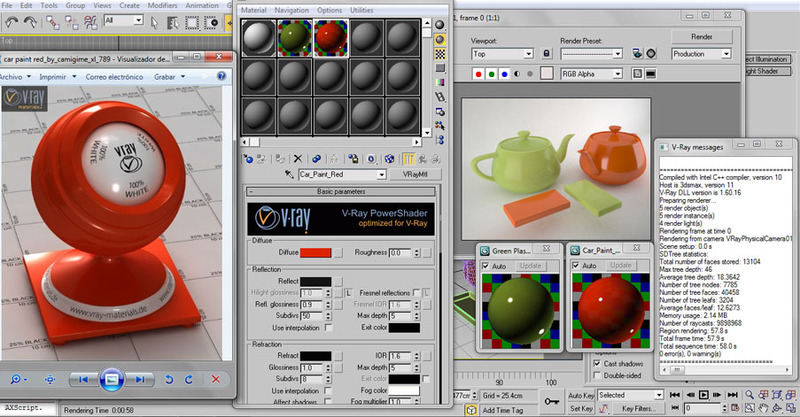This screenshot has width=800, height=417.
Task: Open Key Filters dialog
Action: tap(638, 408)
